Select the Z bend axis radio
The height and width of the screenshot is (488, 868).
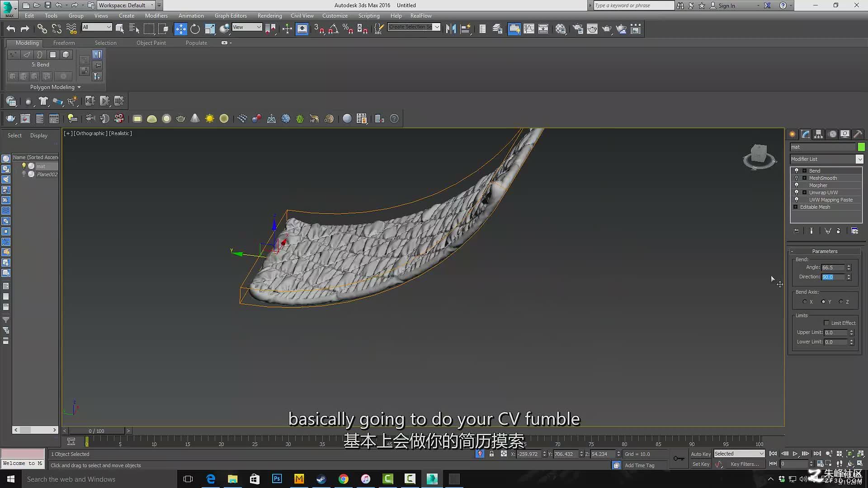tap(841, 302)
